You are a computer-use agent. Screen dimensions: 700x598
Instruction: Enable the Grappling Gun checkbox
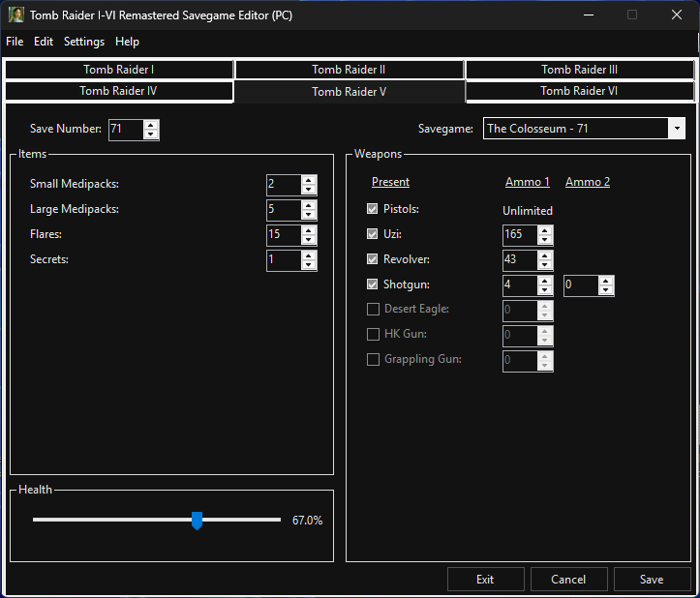[373, 359]
